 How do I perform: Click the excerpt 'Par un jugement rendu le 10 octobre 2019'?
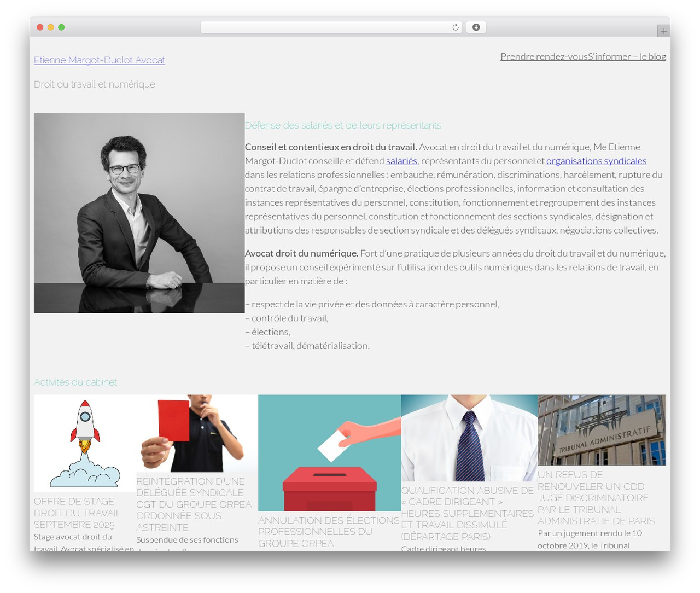coord(590,539)
